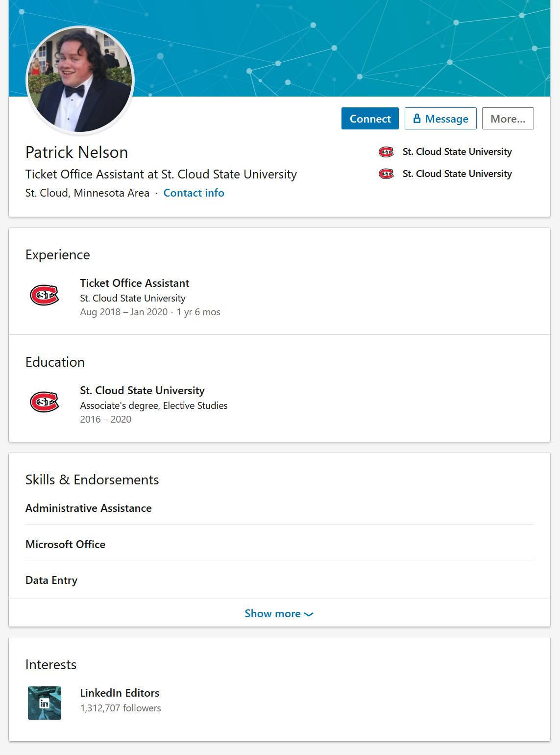Open the LinkedIn Editors thumbnail image
This screenshot has height=755, width=560.
(45, 703)
